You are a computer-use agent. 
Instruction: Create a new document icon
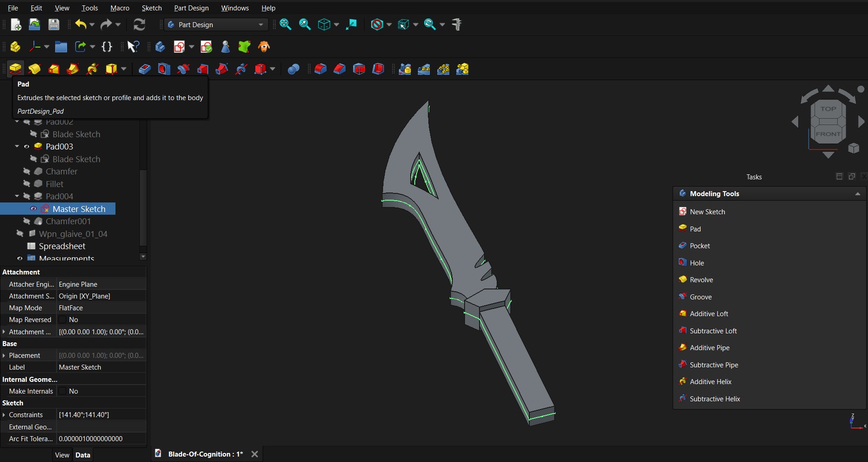[x=16, y=24]
